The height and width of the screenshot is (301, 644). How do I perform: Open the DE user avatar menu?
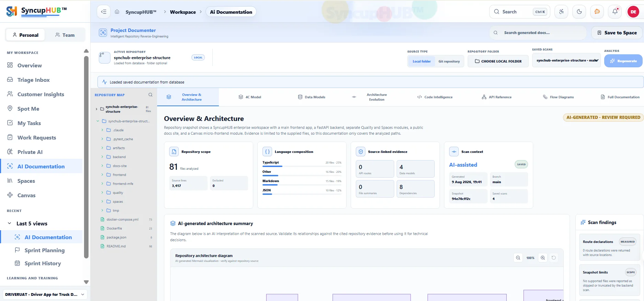click(x=633, y=12)
